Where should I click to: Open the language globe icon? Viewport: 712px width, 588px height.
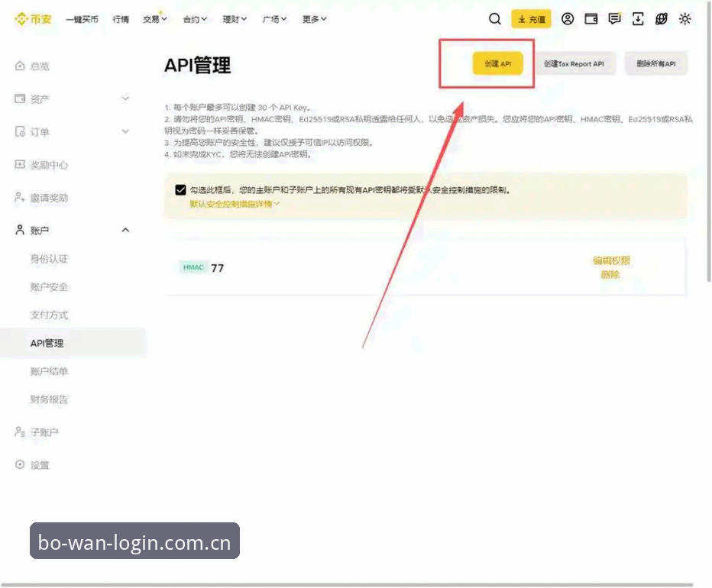point(662,19)
